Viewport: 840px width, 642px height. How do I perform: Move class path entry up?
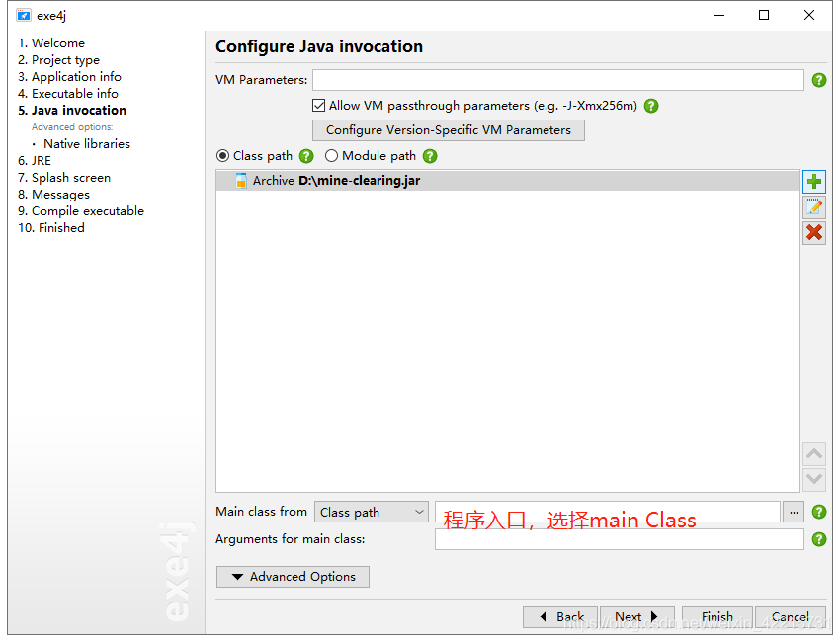point(813,454)
